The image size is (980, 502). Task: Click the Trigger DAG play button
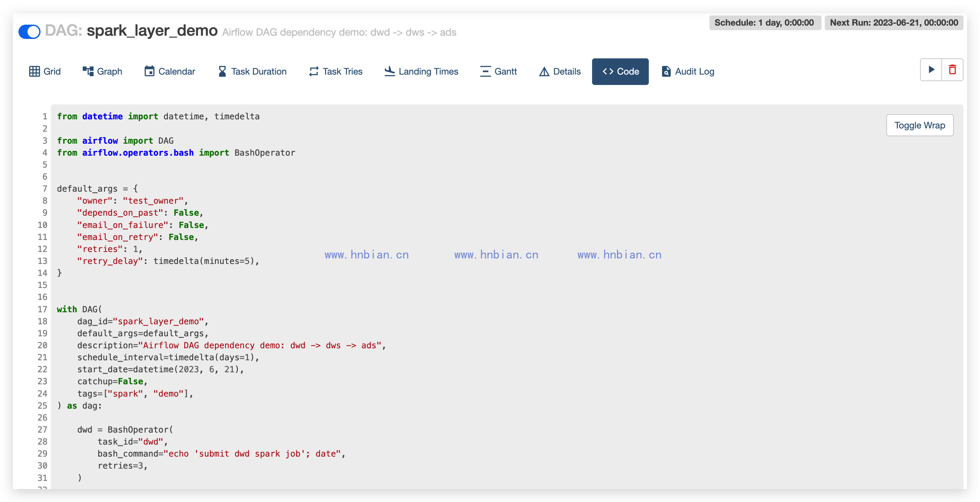coord(931,70)
